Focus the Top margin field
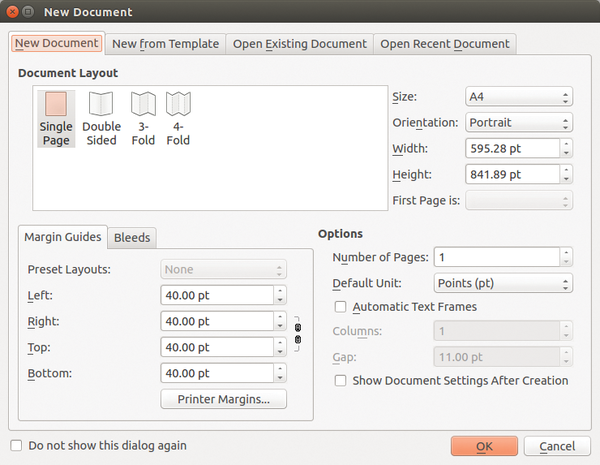This screenshot has width=600, height=465. coord(217,348)
